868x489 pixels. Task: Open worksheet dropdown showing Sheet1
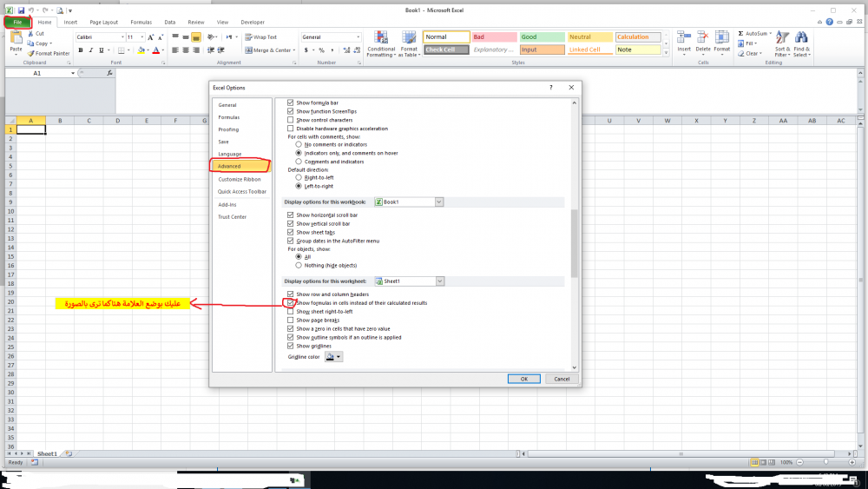(x=439, y=281)
